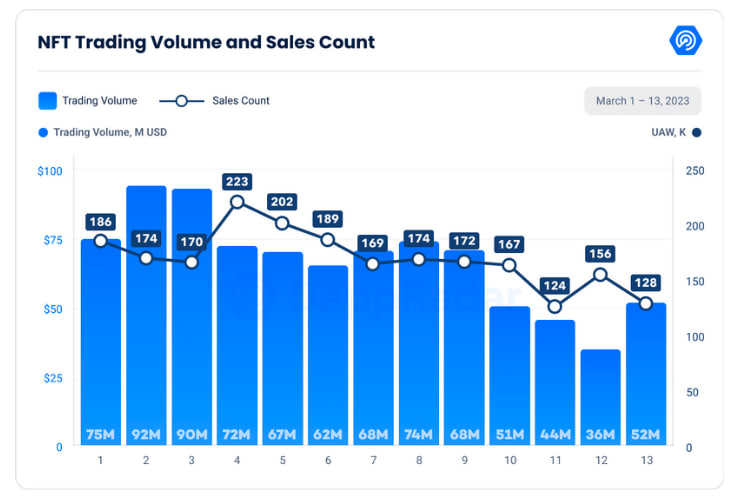Click the 202 data label on day 5

(x=282, y=202)
